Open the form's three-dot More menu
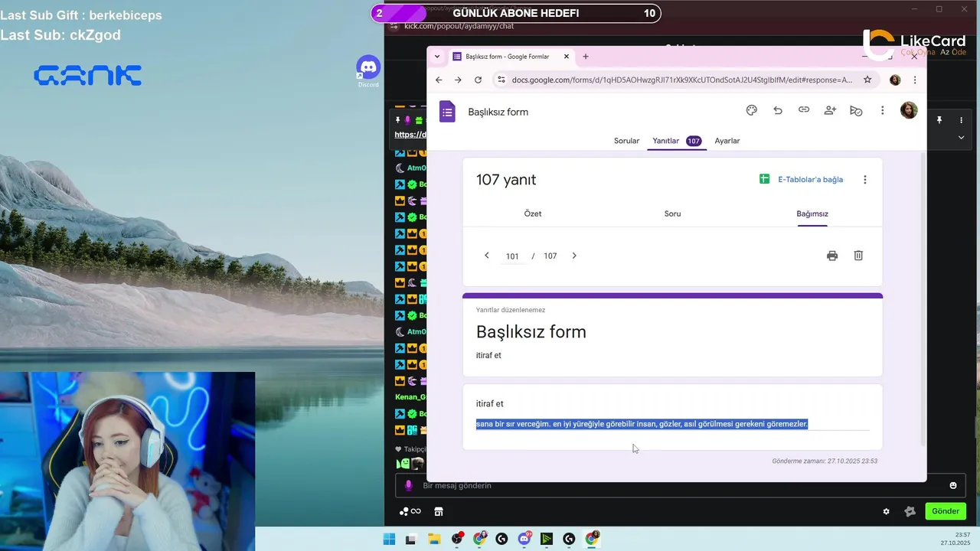 (x=882, y=110)
